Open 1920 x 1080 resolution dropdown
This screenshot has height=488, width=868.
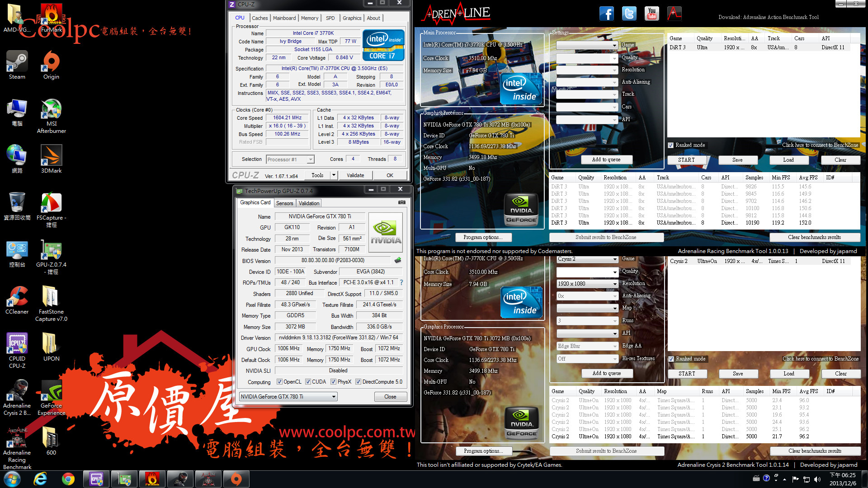pos(587,284)
